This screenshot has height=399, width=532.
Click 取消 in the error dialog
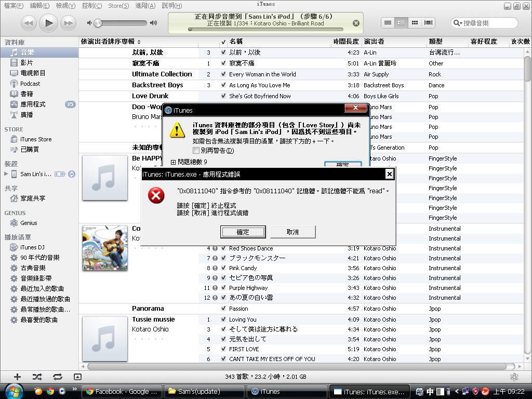(293, 232)
